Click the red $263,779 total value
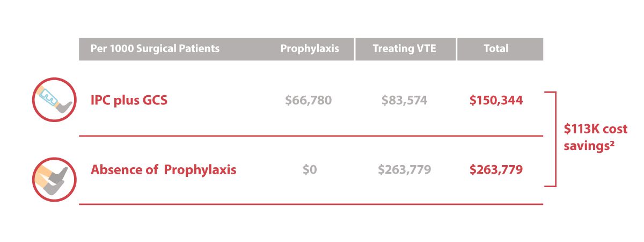 click(496, 170)
